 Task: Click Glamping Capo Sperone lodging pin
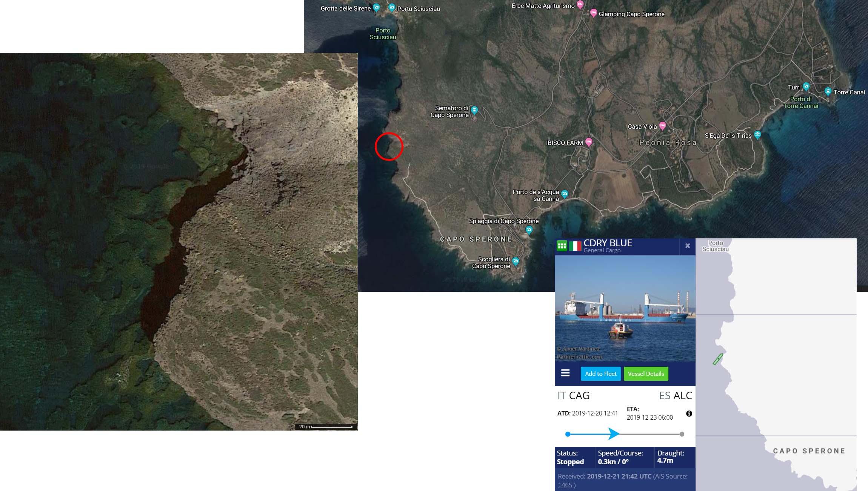click(x=593, y=13)
